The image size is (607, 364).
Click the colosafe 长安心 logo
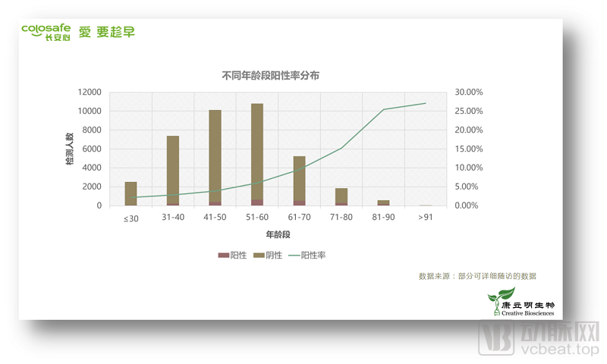46,32
